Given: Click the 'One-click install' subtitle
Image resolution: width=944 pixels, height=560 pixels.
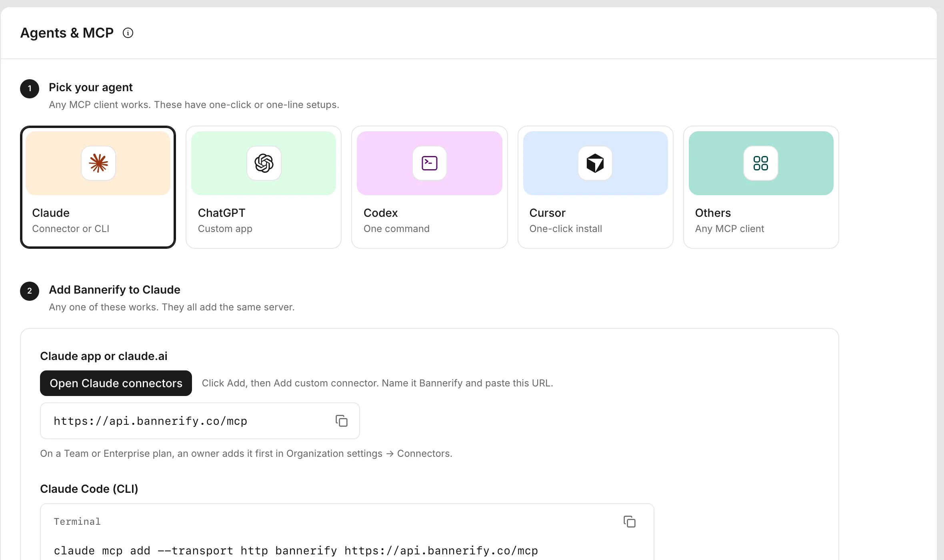Looking at the screenshot, I should tap(566, 229).
